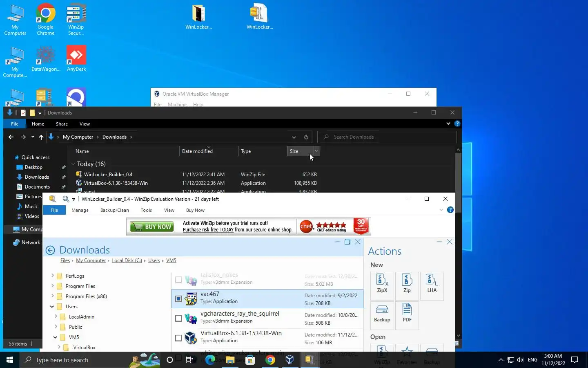
Task: Expand the Public folder node
Action: pos(56,327)
